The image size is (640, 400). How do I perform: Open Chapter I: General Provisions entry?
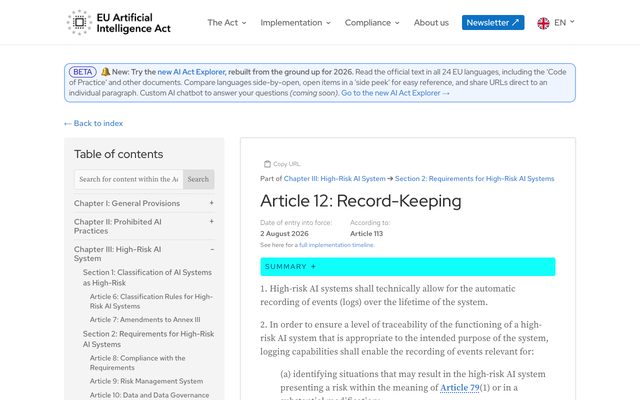click(x=127, y=203)
